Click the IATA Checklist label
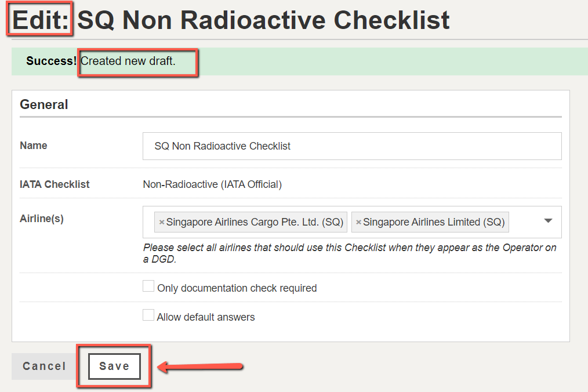The image size is (588, 392). click(55, 184)
